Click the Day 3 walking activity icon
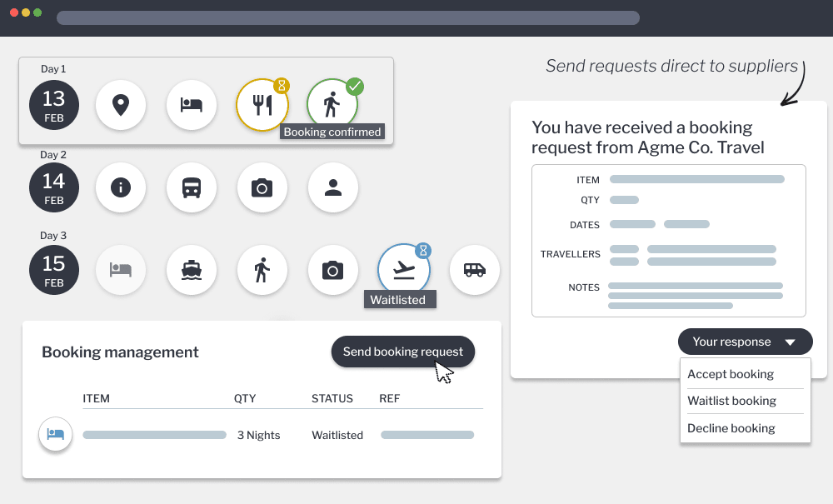 coord(262,270)
